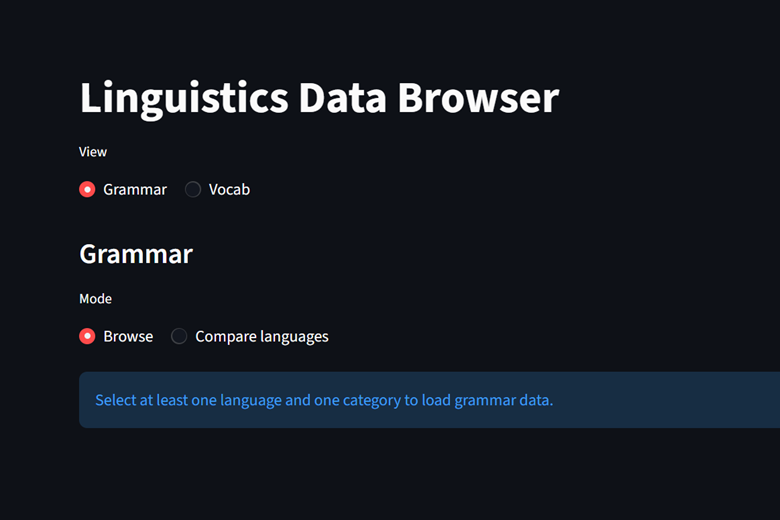Select the Compare languages radio button circle

[x=179, y=336]
